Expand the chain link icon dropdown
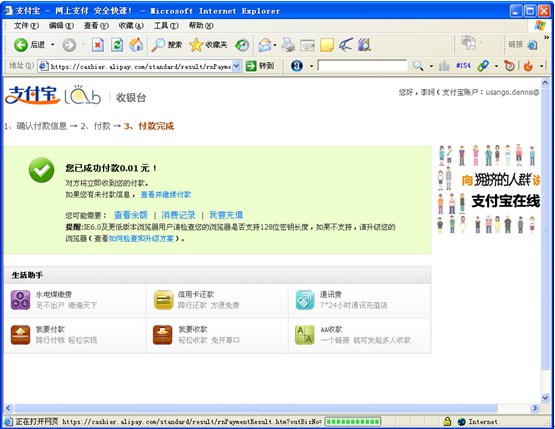The height and width of the screenshot is (429, 555). (496, 66)
